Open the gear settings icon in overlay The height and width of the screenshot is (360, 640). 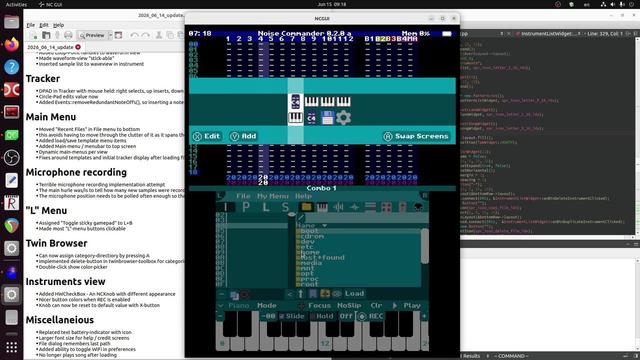343,118
